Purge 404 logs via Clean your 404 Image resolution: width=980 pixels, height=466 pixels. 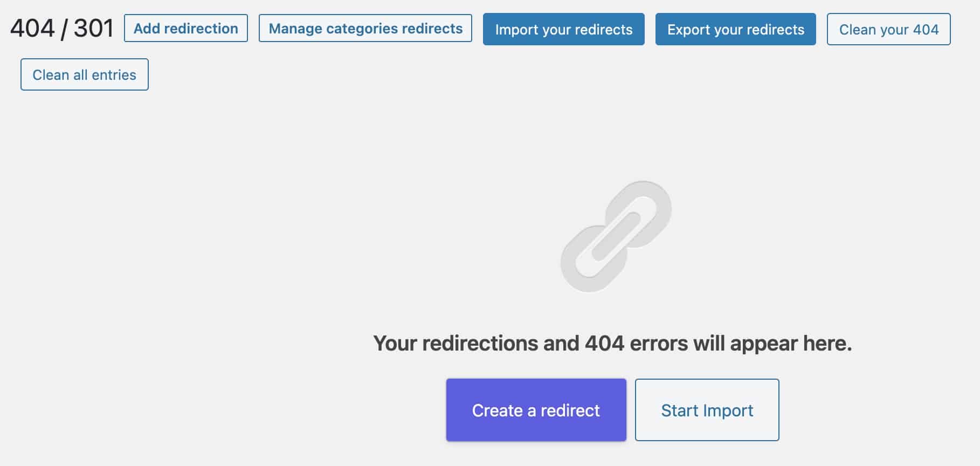coord(889,29)
